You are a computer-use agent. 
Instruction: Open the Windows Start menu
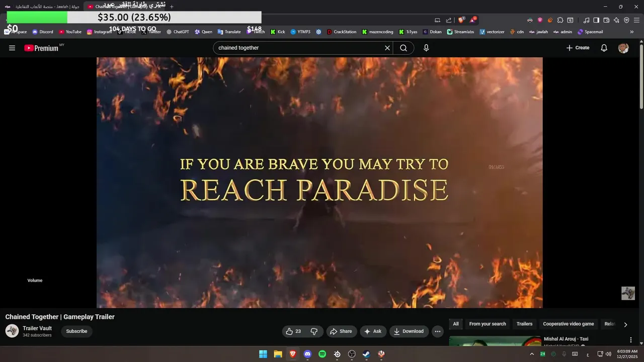click(x=263, y=354)
